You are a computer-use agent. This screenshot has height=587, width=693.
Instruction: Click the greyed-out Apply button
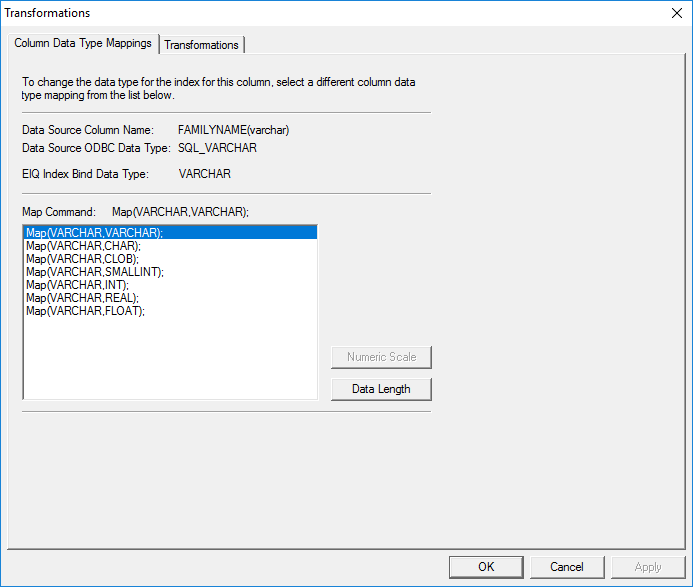click(x=648, y=567)
